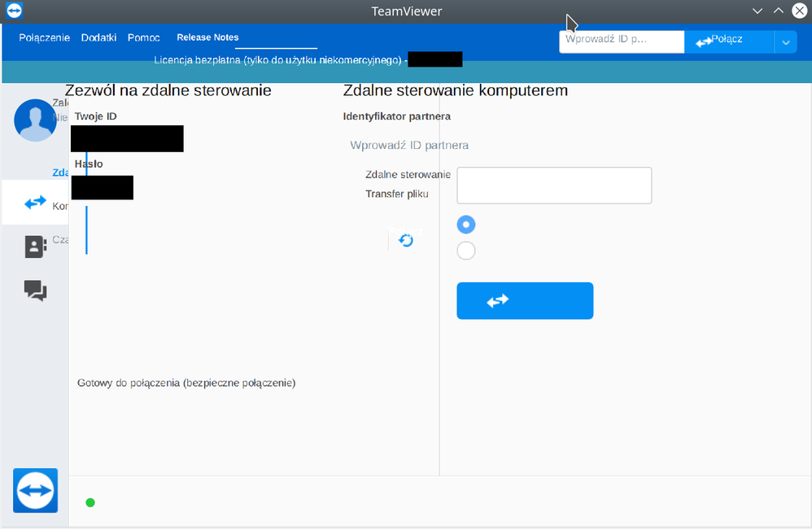Click the 'Gotowy do połączenia' status text
Image resolution: width=812 pixels, height=529 pixels.
coord(186,383)
